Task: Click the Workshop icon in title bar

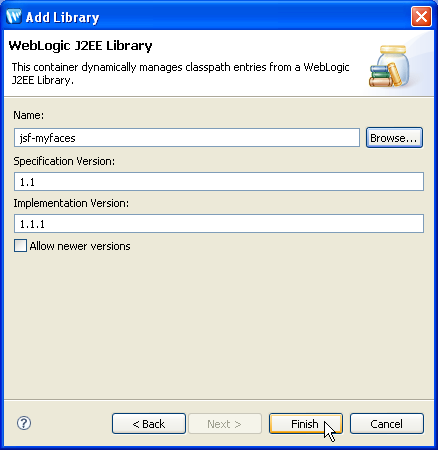Action: coord(14,16)
